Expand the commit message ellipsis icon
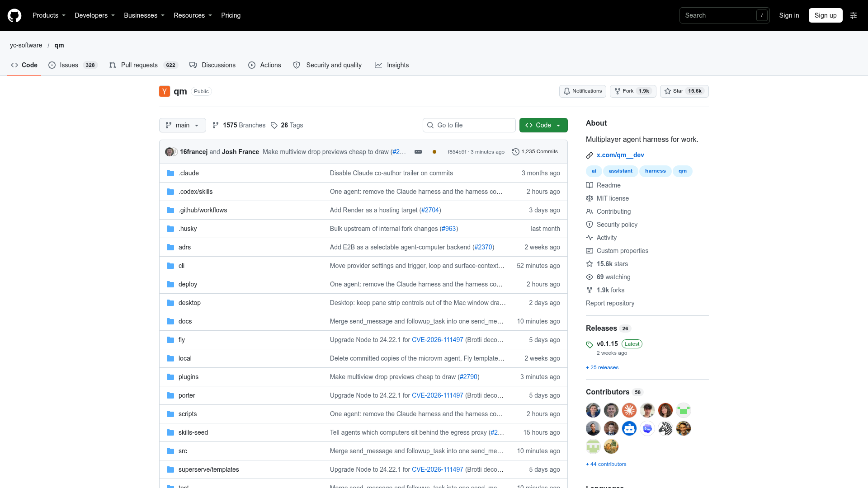This screenshot has height=488, width=868. 418,152
